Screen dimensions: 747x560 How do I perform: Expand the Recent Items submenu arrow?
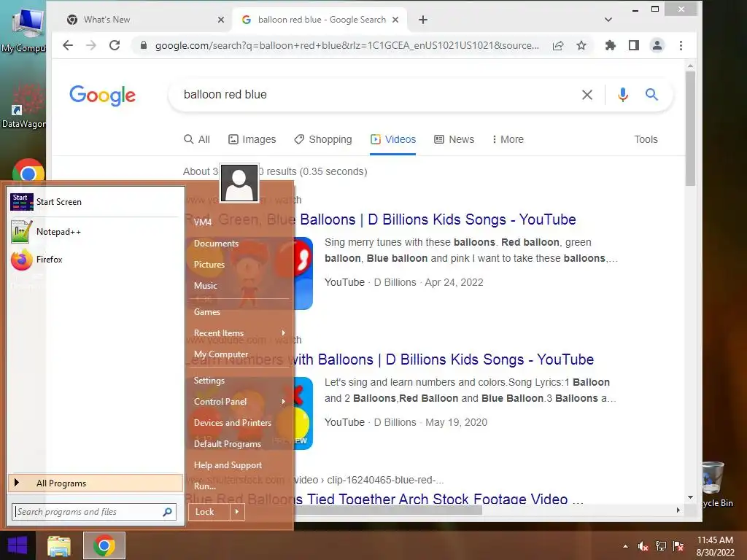coord(284,332)
